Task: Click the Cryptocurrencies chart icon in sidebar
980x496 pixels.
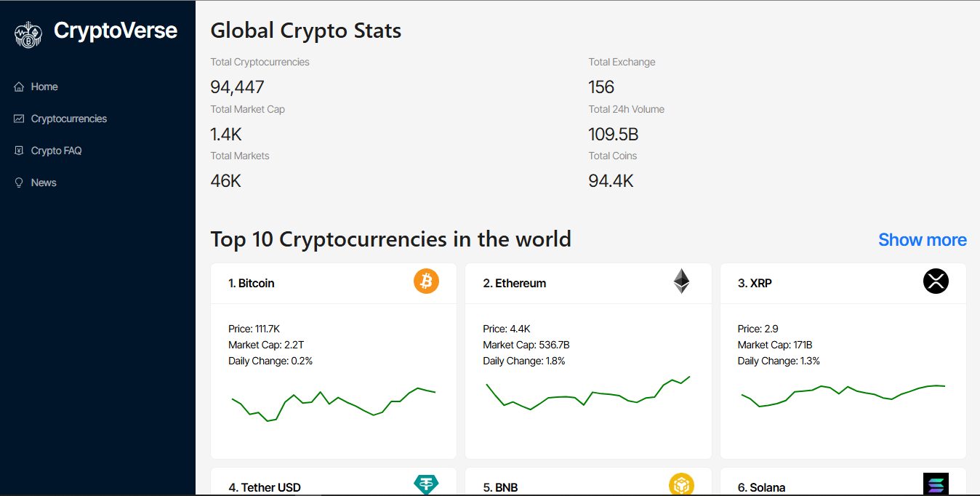Action: (x=20, y=119)
